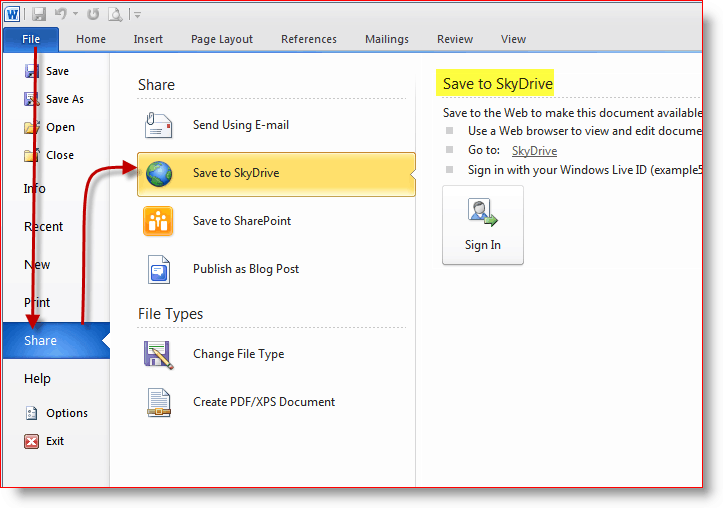Select Info in the Backstage menu

[35, 189]
